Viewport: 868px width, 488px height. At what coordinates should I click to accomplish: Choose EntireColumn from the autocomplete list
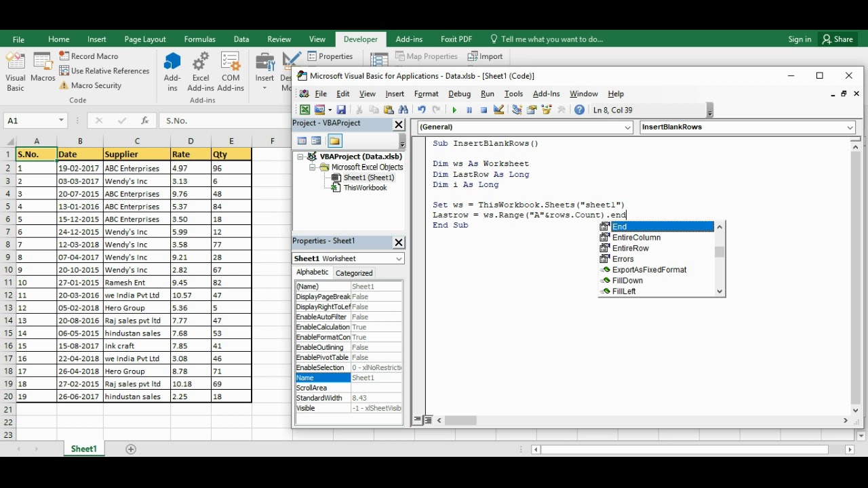click(636, 237)
